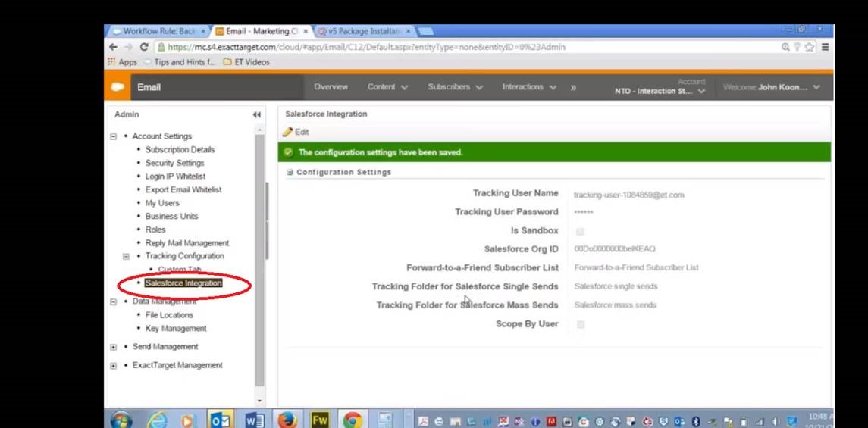This screenshot has width=868, height=428.
Task: Collapse the Configuration Settings section
Action: [x=290, y=173]
